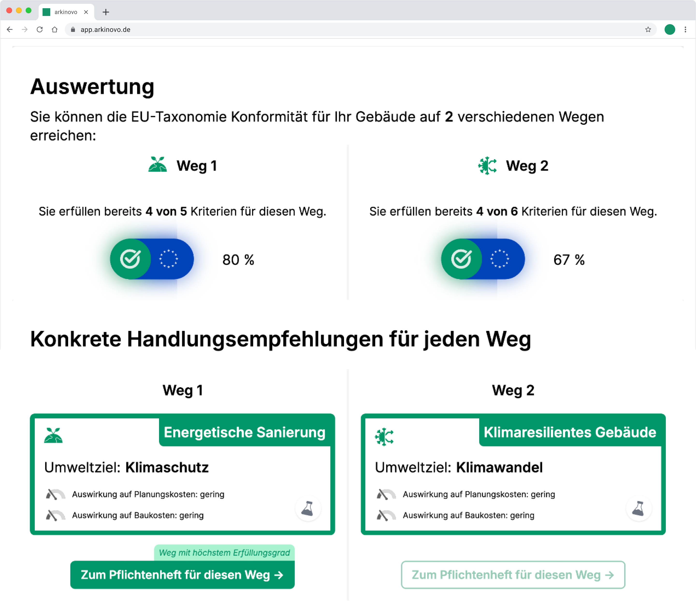Screen dimensions: 696x616
Task: Click the Energetische Sanierung card title
Action: tap(245, 432)
